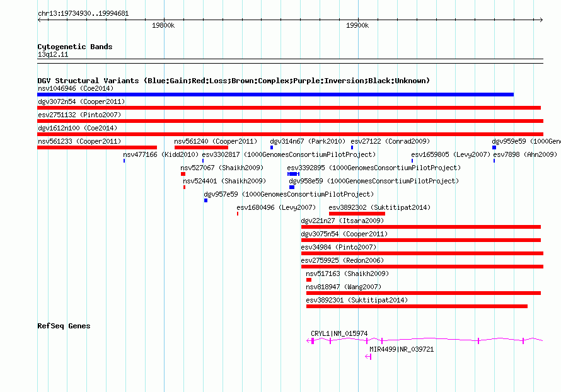Image resolution: width=561 pixels, height=392 pixels.
Task: Click the red bar under esv2751132
Action: pyautogui.click(x=290, y=121)
